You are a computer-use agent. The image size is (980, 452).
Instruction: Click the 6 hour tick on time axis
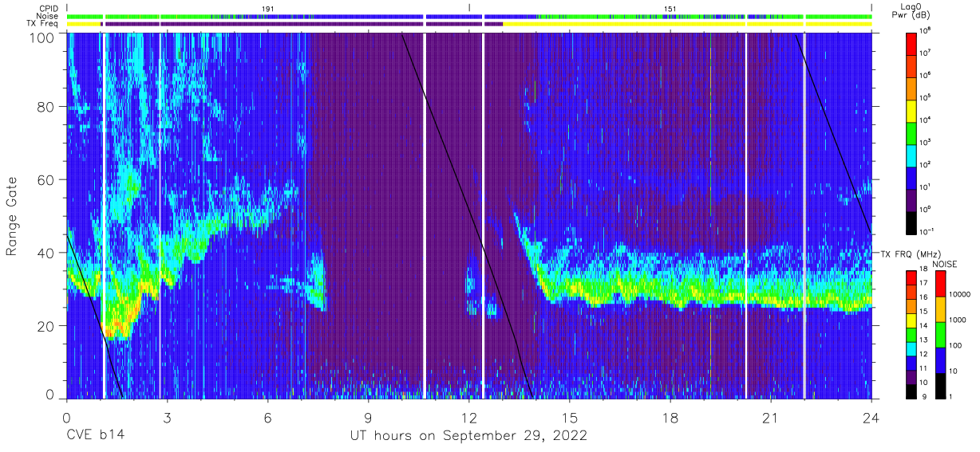click(x=267, y=417)
